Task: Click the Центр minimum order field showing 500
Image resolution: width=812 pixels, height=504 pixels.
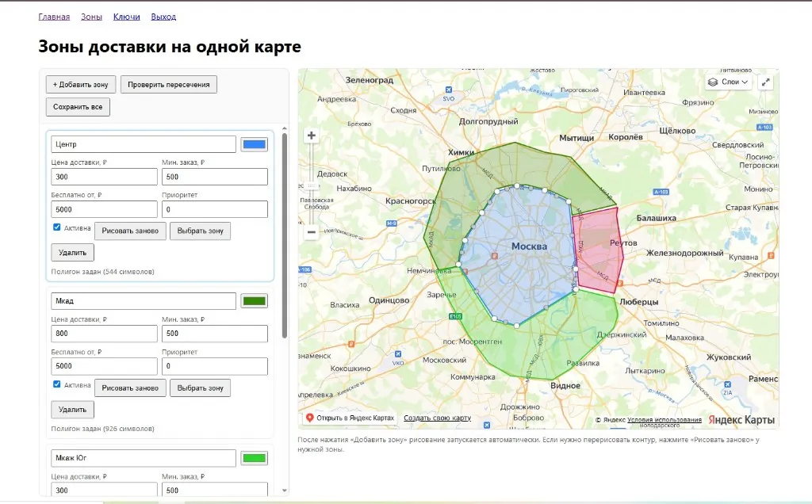Action: 215,177
